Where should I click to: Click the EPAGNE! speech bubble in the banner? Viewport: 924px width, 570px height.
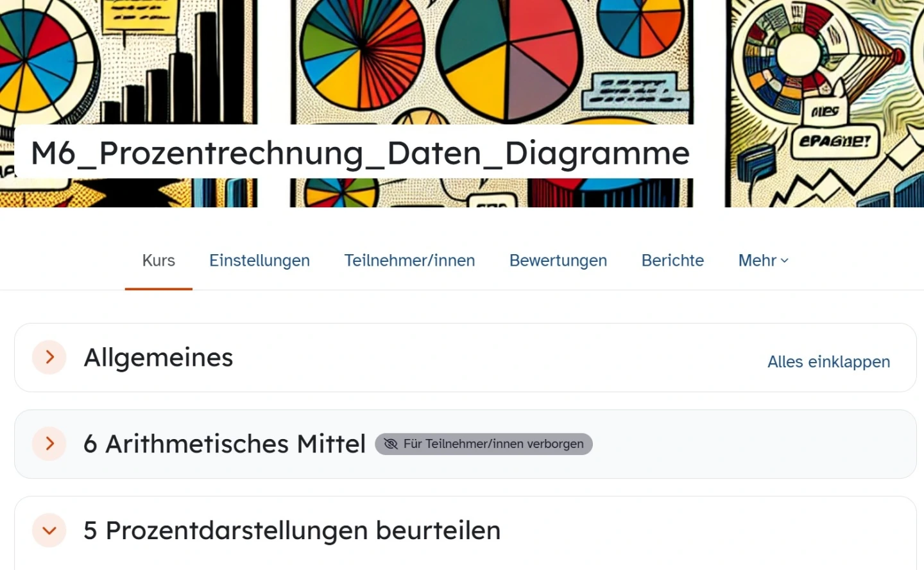point(834,141)
